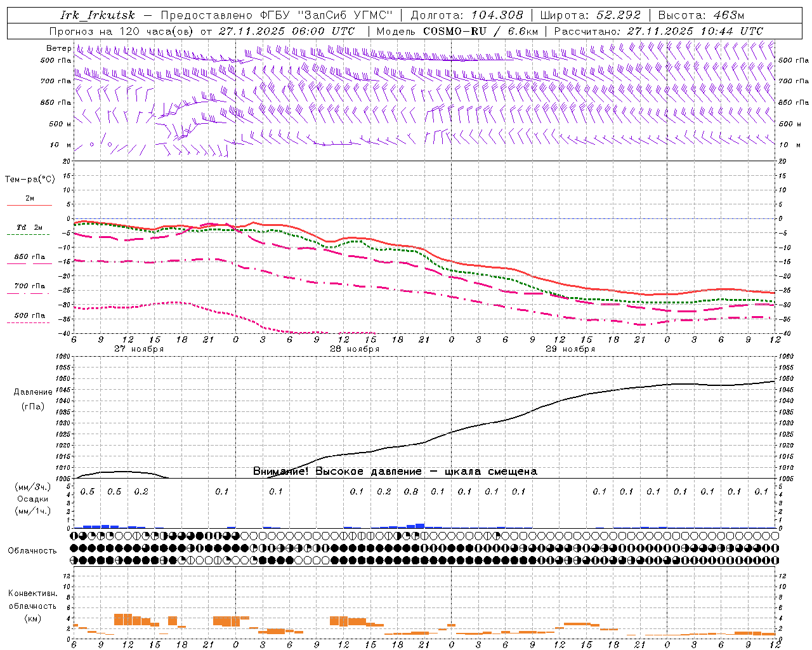This screenshot has width=812, height=650.
Task: Click the 1050 value on right pressure axis
Action: tap(787, 379)
